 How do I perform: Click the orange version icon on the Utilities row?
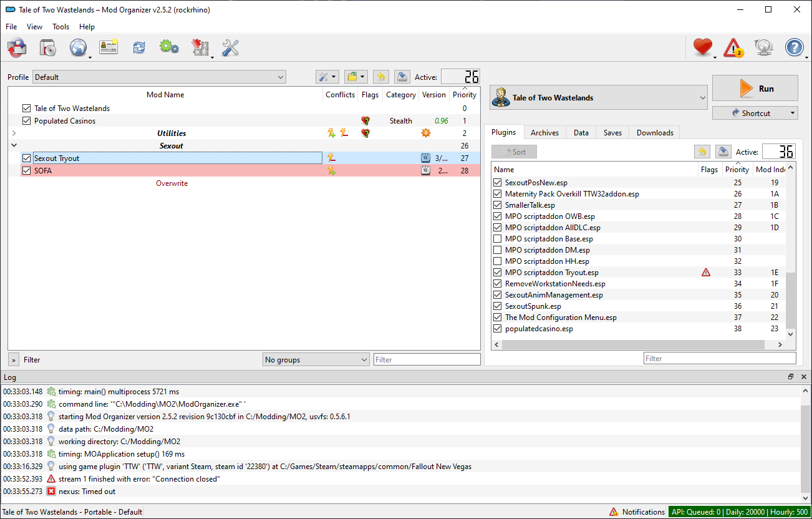(426, 133)
